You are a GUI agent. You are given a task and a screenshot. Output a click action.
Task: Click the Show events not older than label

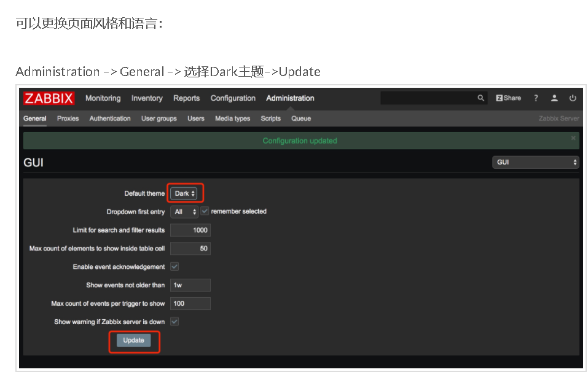point(125,285)
